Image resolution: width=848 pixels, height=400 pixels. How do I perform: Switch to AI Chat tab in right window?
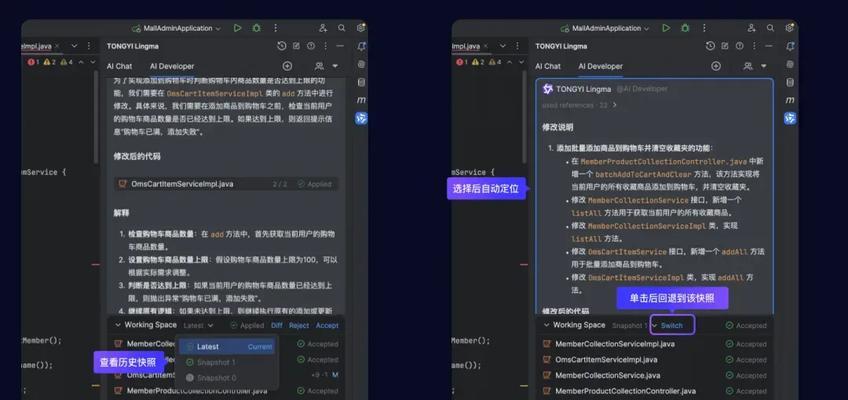coord(548,66)
